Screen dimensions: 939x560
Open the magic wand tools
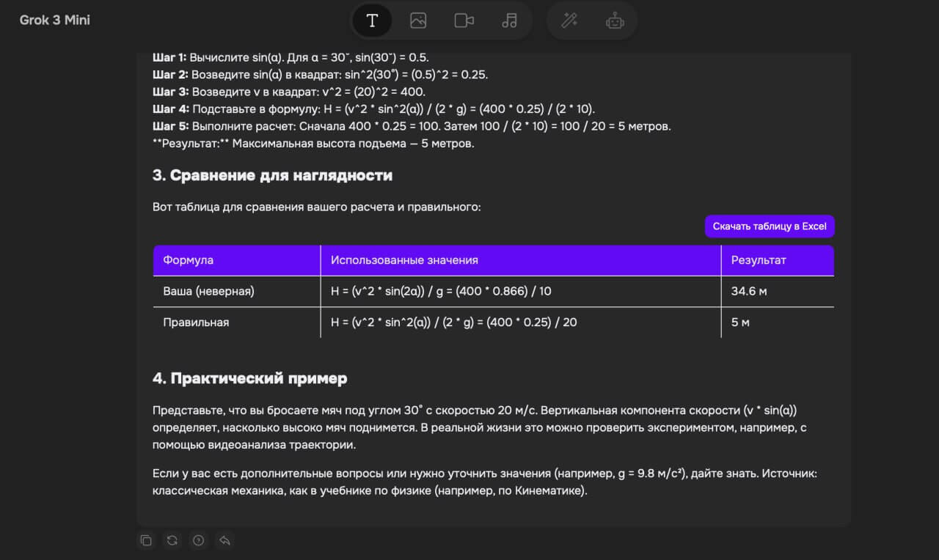569,21
